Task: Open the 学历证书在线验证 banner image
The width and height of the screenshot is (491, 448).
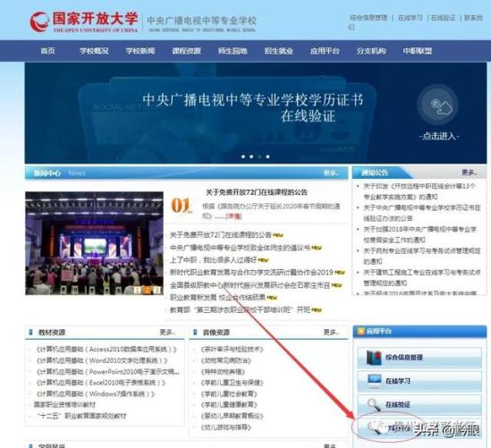Action: coord(256,113)
